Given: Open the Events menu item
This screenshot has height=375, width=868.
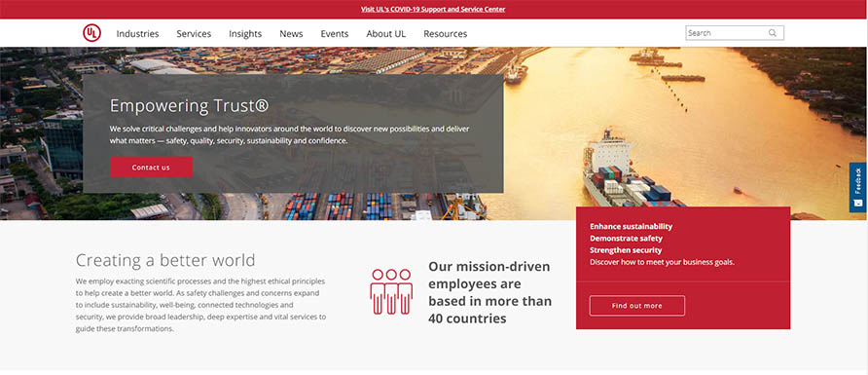Looking at the screenshot, I should 335,34.
